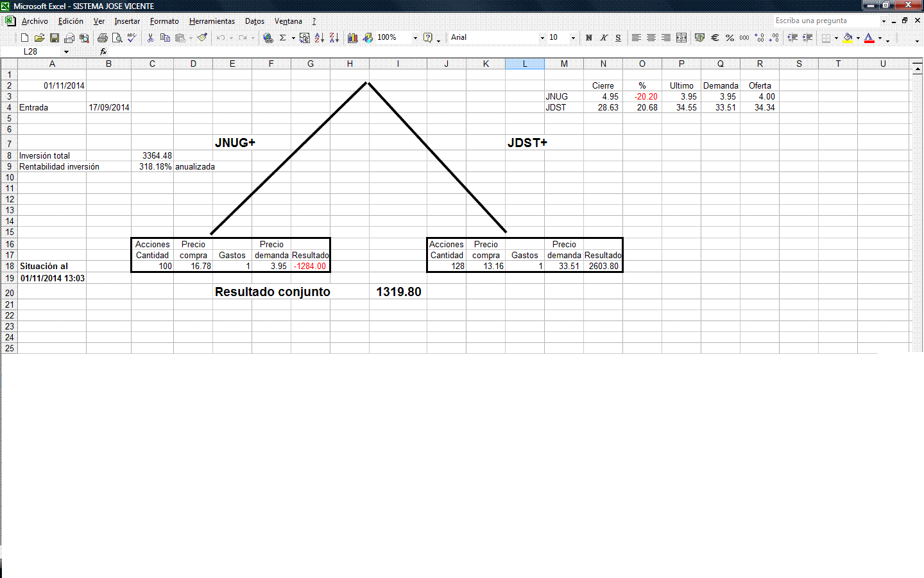Screen dimensions: 924x578
Task: Open the Herramientas menu
Action: (x=212, y=21)
